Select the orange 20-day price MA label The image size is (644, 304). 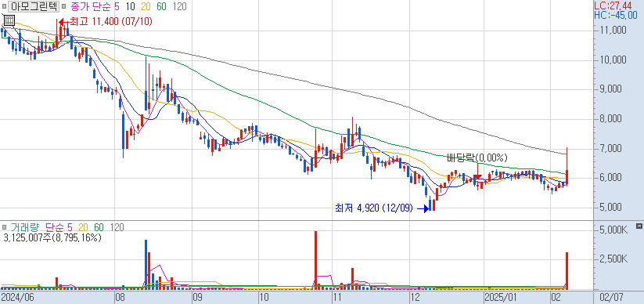(146, 6)
